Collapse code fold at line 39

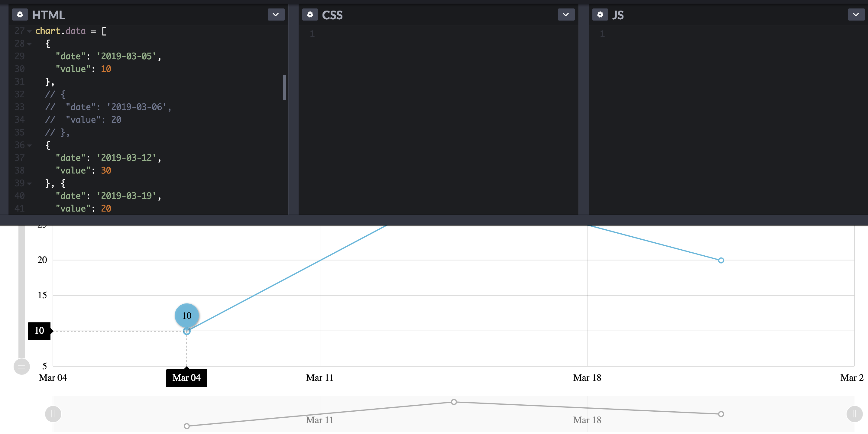[29, 184]
